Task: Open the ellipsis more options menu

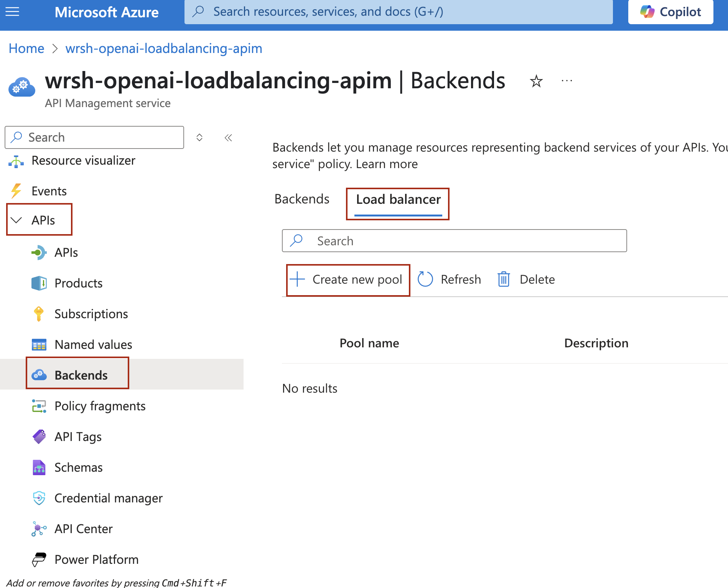Action: click(x=567, y=81)
